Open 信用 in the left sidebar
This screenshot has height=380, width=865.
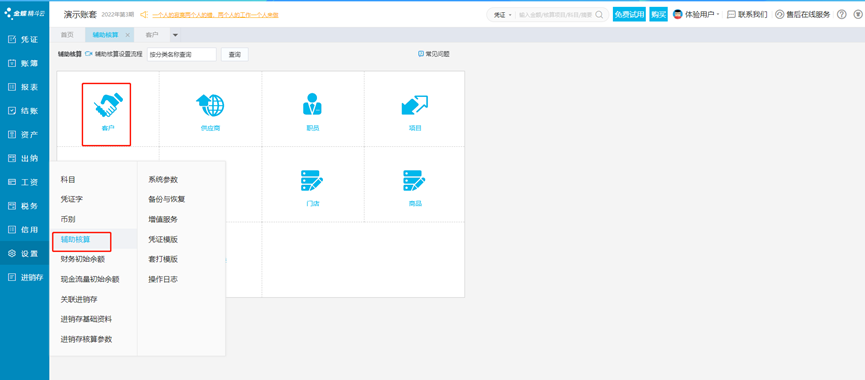(24, 229)
